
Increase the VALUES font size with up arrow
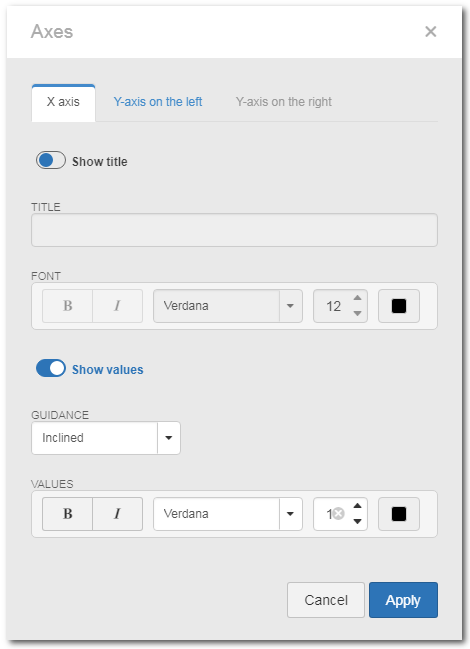(357, 505)
